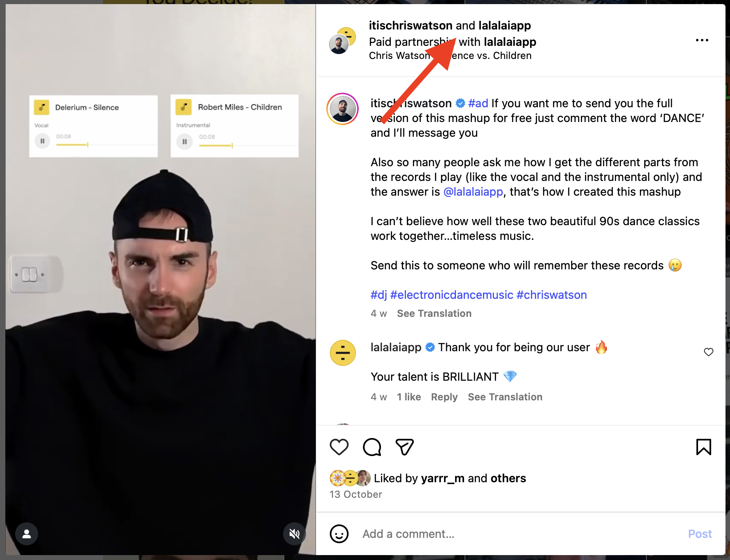Open the emoji picker smiley icon

pyautogui.click(x=339, y=534)
